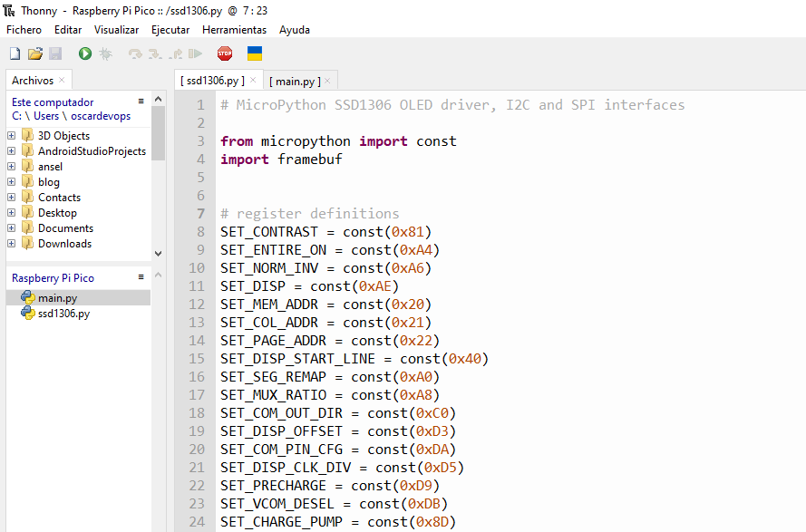
Task: Click local files scrollbar up arrow
Action: click(x=159, y=99)
